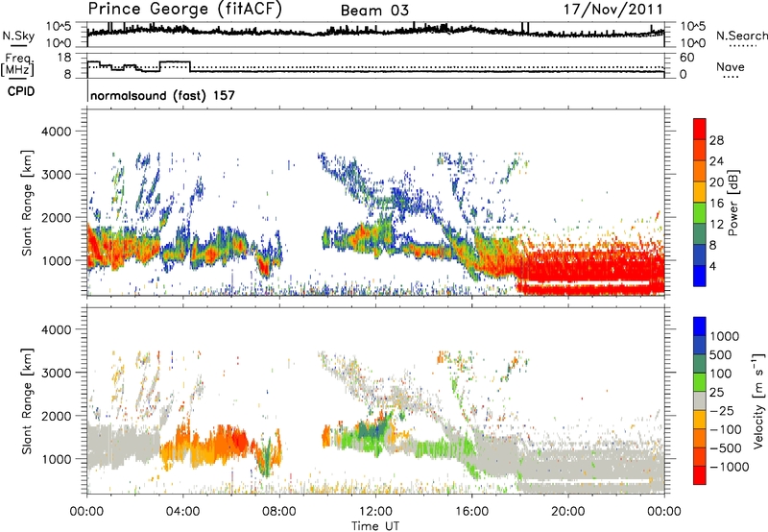Click the "-25" velocity colorbar value
768x532 pixels.
(x=722, y=410)
